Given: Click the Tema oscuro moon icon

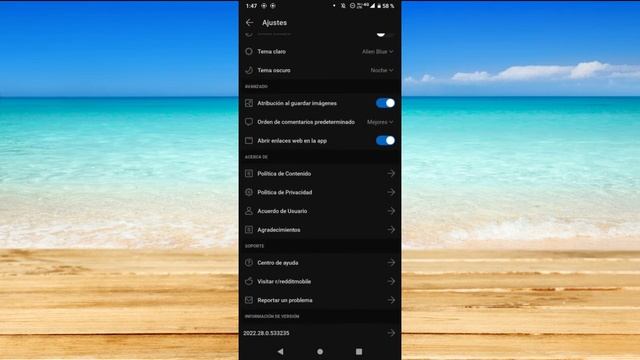Looking at the screenshot, I should [x=249, y=70].
